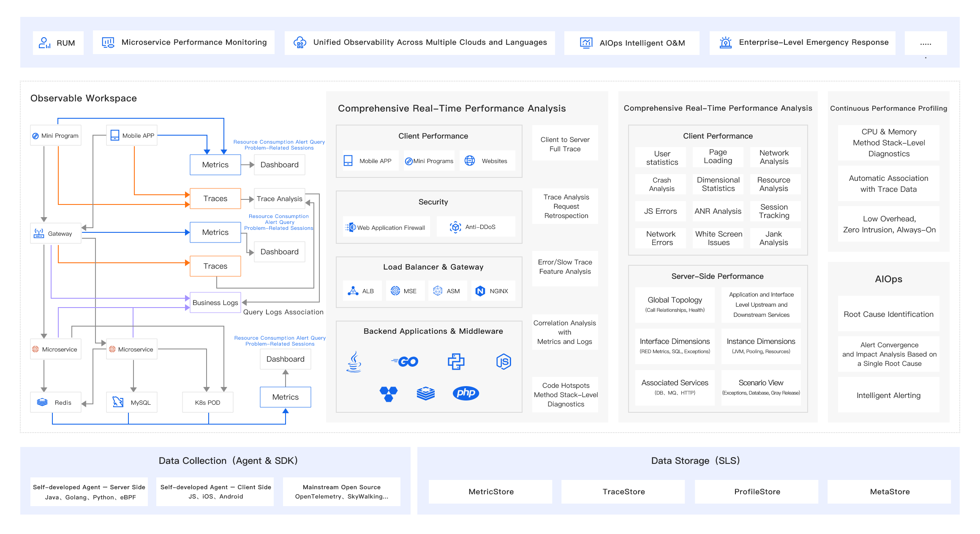Click the ellipsis more box
980x534 pixels.
pyautogui.click(x=926, y=43)
